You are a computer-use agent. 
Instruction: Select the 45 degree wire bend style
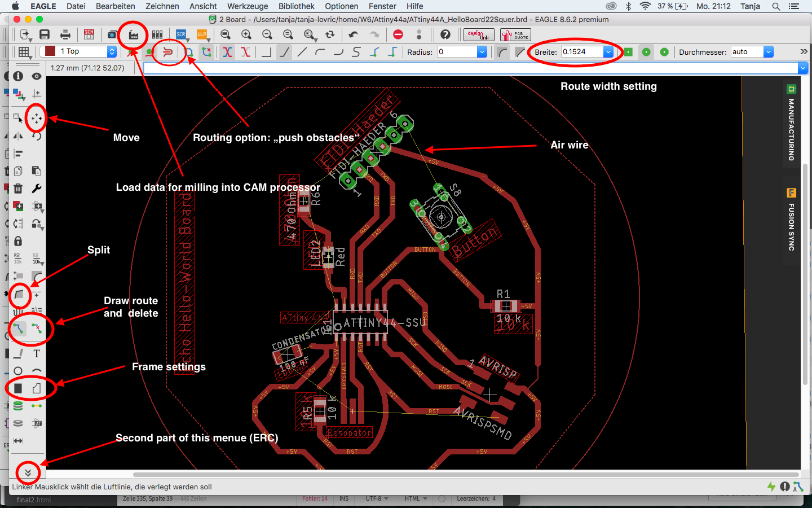click(x=284, y=52)
